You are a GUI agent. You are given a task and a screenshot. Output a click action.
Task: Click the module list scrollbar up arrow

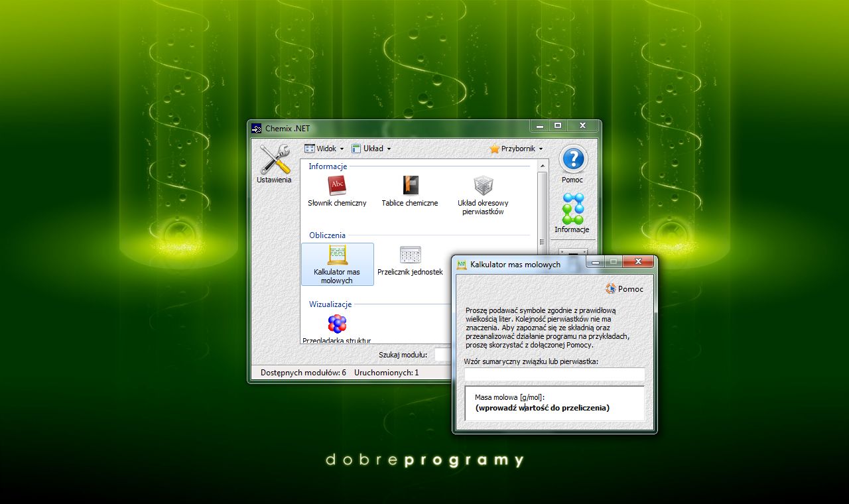pos(543,166)
